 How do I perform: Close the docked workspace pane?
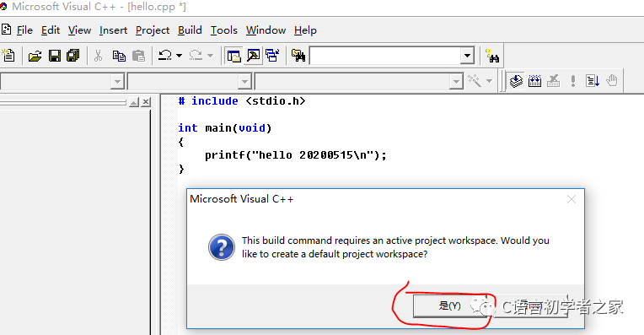(x=146, y=102)
